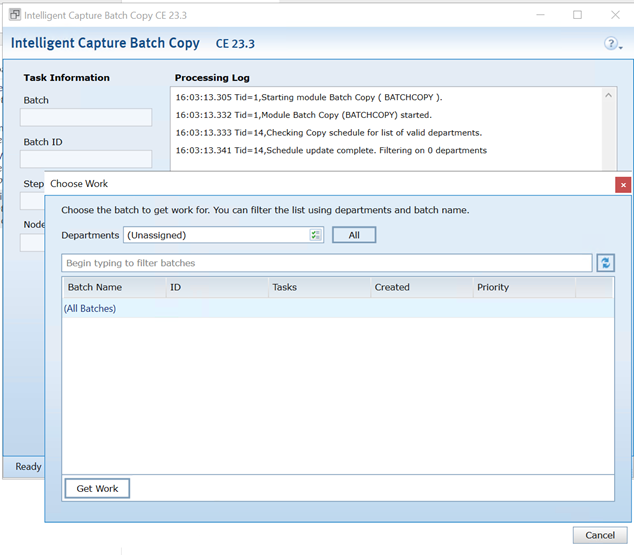Maximize the Intelligent Capture Batch Copy window
This screenshot has height=555, width=634.
click(x=577, y=15)
